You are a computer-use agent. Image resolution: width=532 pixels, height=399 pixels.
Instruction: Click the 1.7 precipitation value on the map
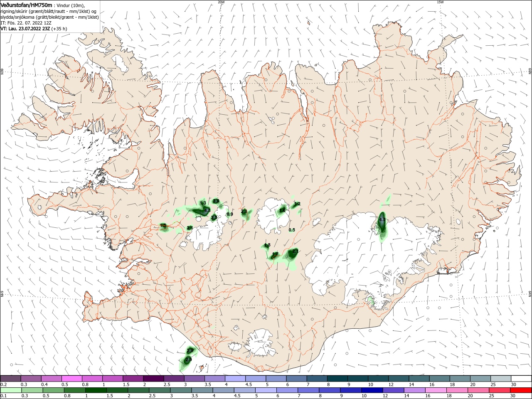tap(275, 254)
